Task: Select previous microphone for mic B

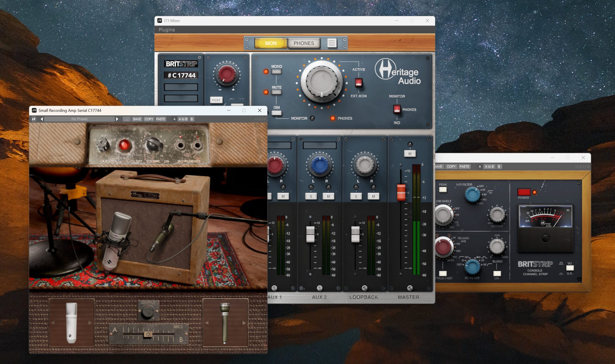Action: 207,323
